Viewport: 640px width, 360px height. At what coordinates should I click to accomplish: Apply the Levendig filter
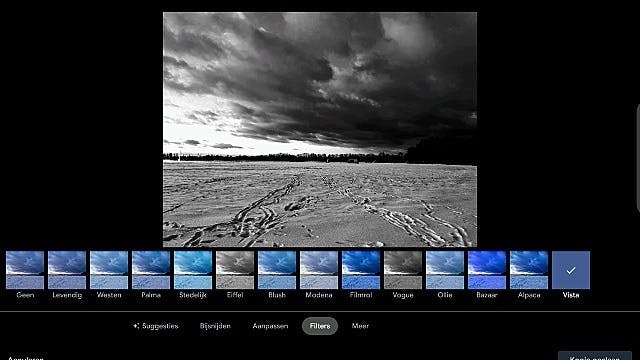(67, 270)
